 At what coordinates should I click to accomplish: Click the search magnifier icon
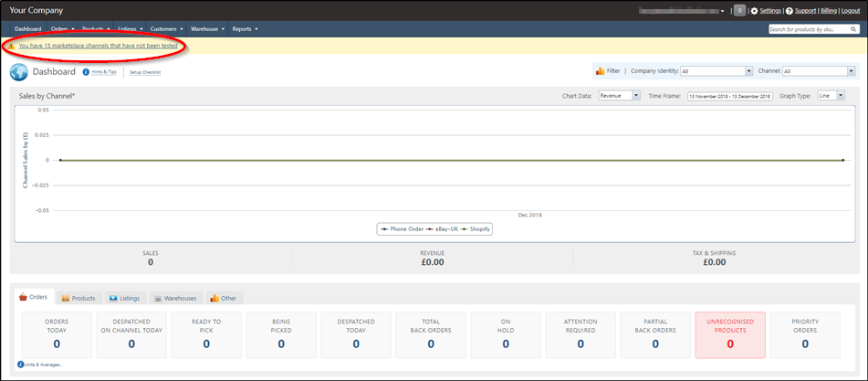(x=853, y=29)
